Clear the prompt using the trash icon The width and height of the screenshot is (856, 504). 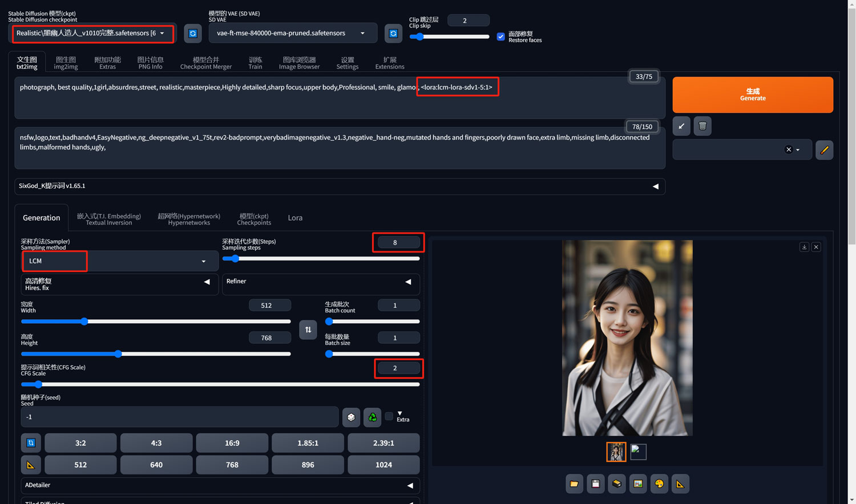(x=702, y=125)
